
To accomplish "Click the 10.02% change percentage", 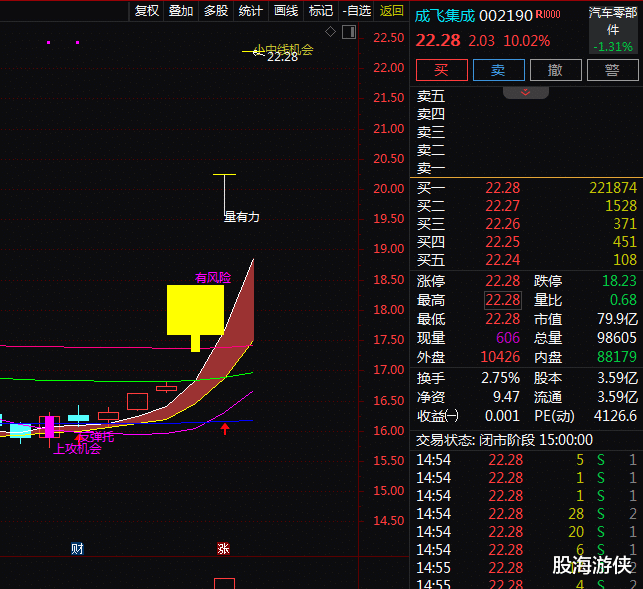I will 527,41.
